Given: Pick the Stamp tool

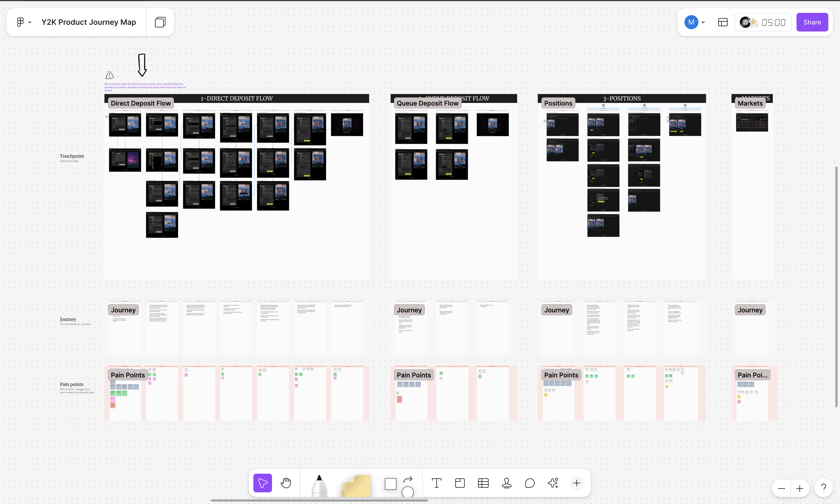Looking at the screenshot, I should point(506,483).
